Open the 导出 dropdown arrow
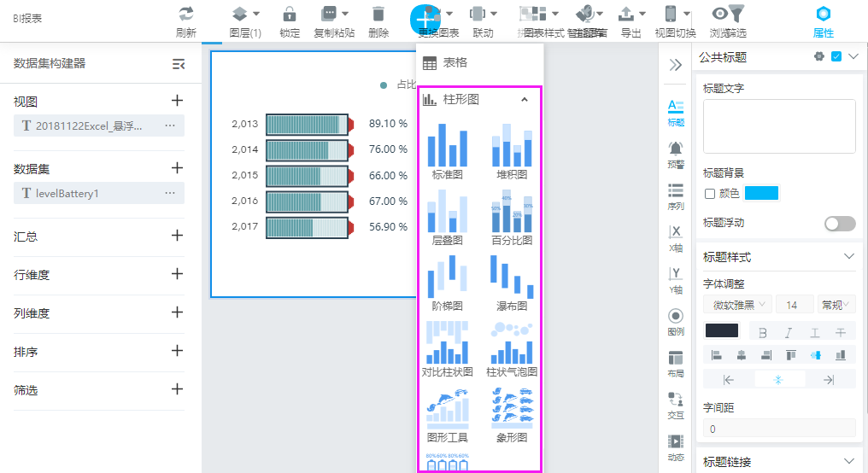This screenshot has width=868, height=473. coord(642,14)
